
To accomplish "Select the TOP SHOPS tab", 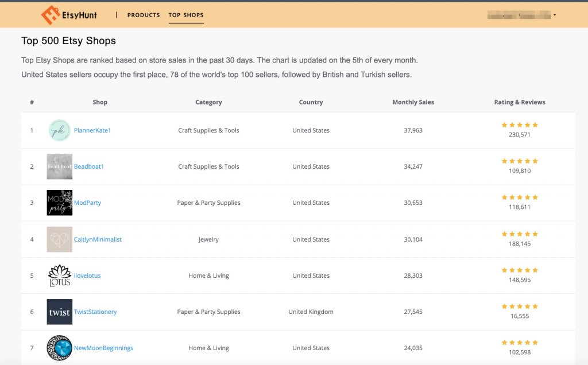I will pyautogui.click(x=186, y=15).
